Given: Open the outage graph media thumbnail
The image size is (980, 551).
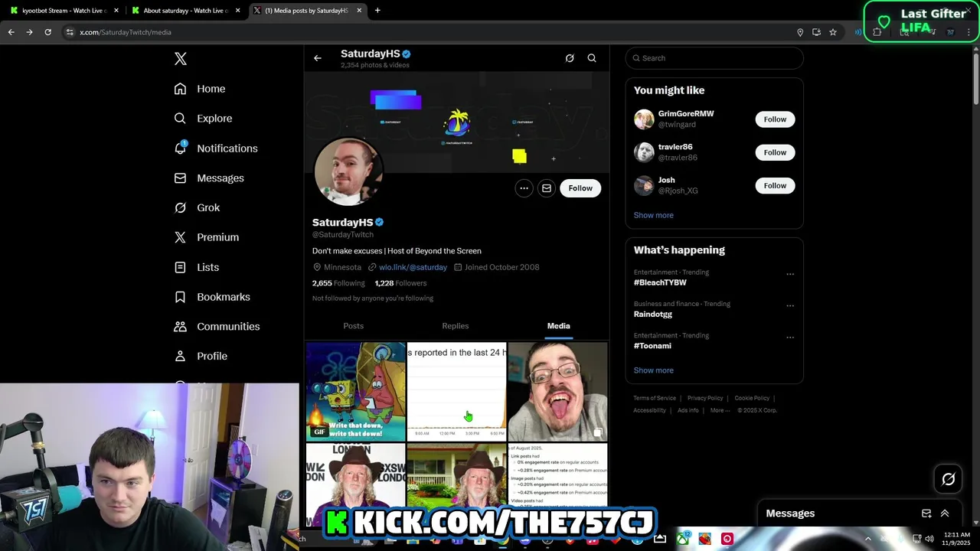Looking at the screenshot, I should coord(457,391).
